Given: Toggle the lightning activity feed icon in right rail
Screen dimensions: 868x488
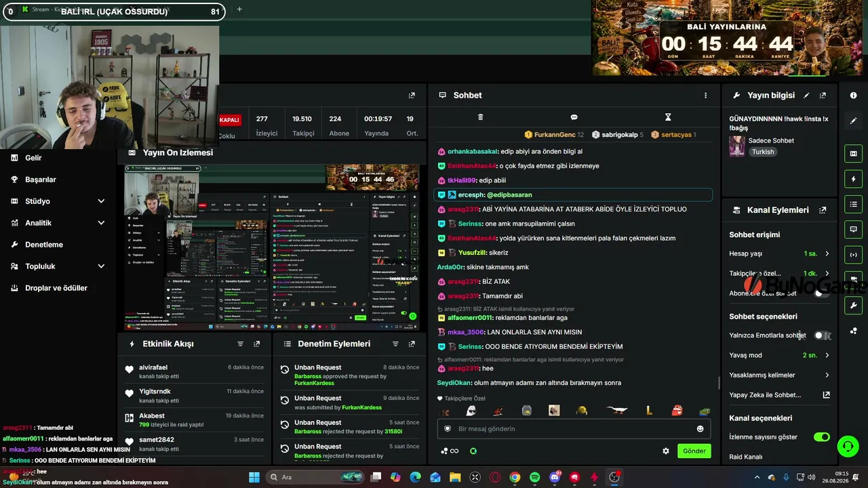Looking at the screenshot, I should point(853,179).
